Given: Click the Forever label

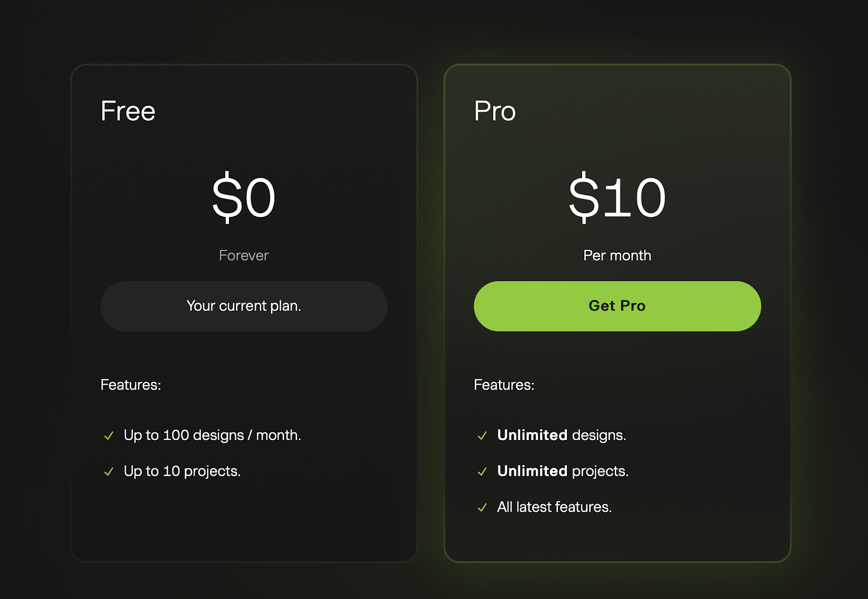Looking at the screenshot, I should point(244,256).
